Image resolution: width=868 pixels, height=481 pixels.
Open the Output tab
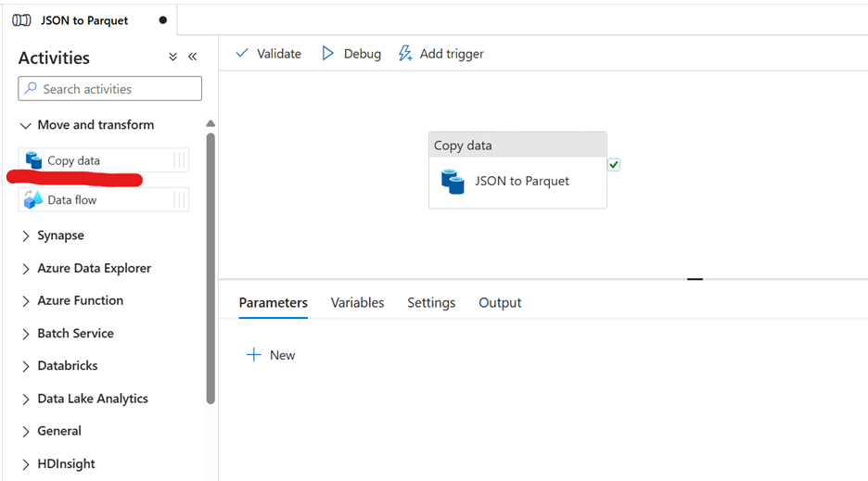[500, 303]
